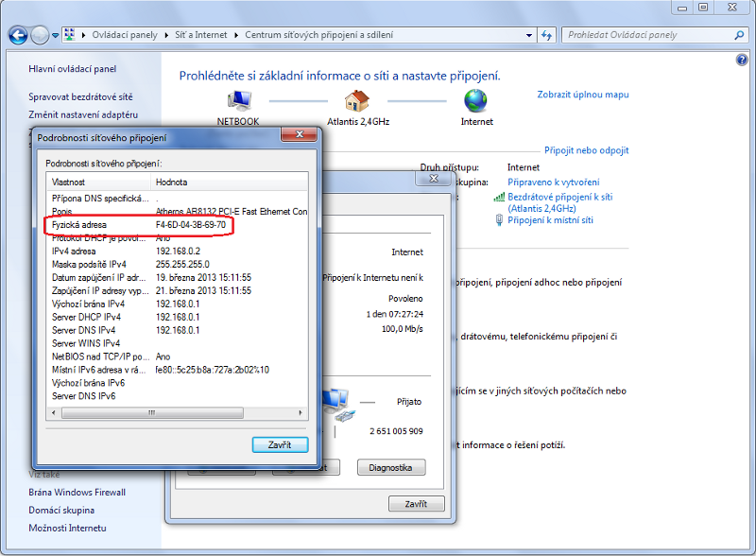Select the NetBIOS nad TCP/IP row
This screenshot has height=556, width=756.
click(178, 356)
